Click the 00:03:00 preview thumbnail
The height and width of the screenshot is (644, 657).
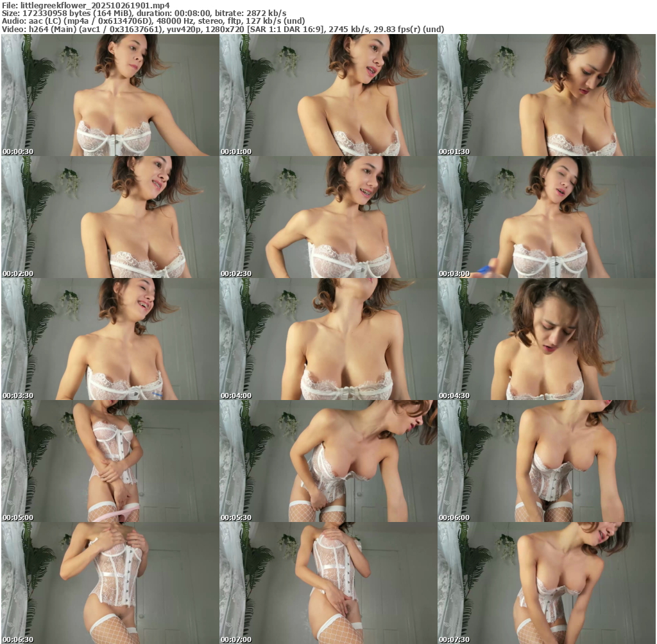pyautogui.click(x=546, y=217)
